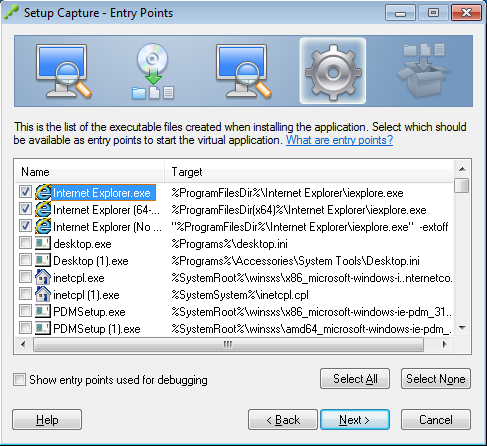This screenshot has width=487, height=446.
Task: Click the list's scroll up arrow
Action: pyautogui.click(x=462, y=169)
